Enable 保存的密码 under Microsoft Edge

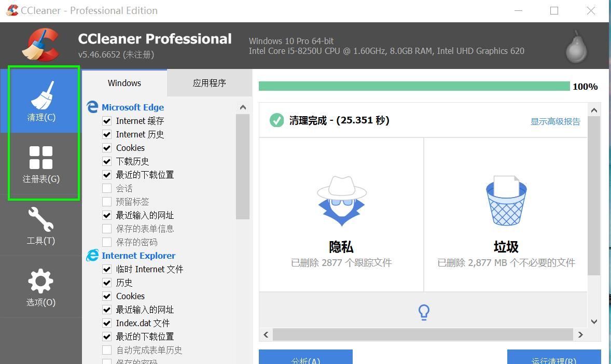(x=107, y=242)
